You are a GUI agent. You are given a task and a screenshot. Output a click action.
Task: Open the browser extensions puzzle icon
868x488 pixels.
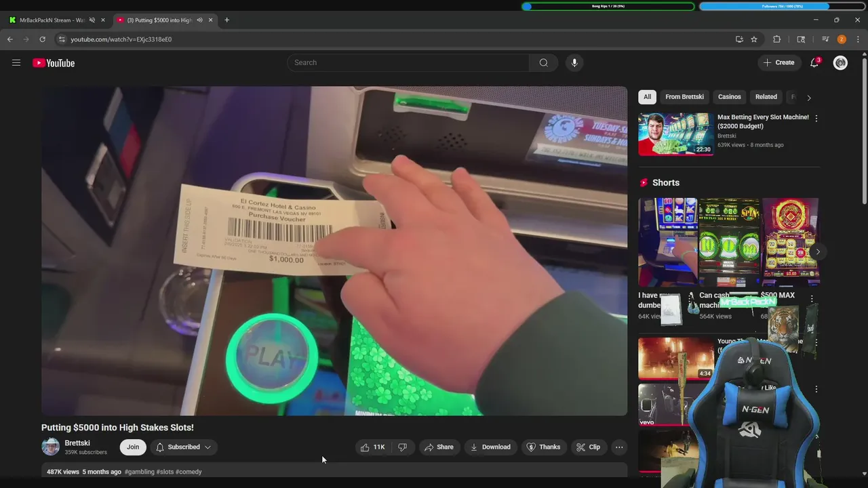[777, 39]
